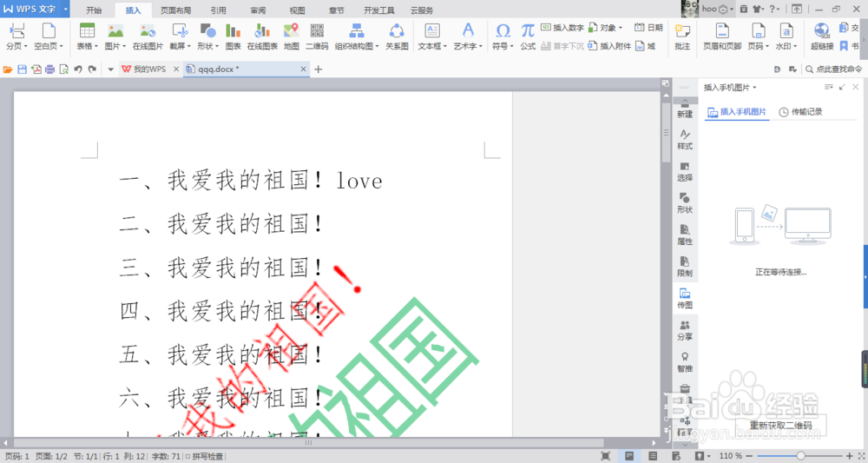This screenshot has height=463, width=868.
Task: Expand the 对象 dropdown arrow
Action: pos(620,28)
